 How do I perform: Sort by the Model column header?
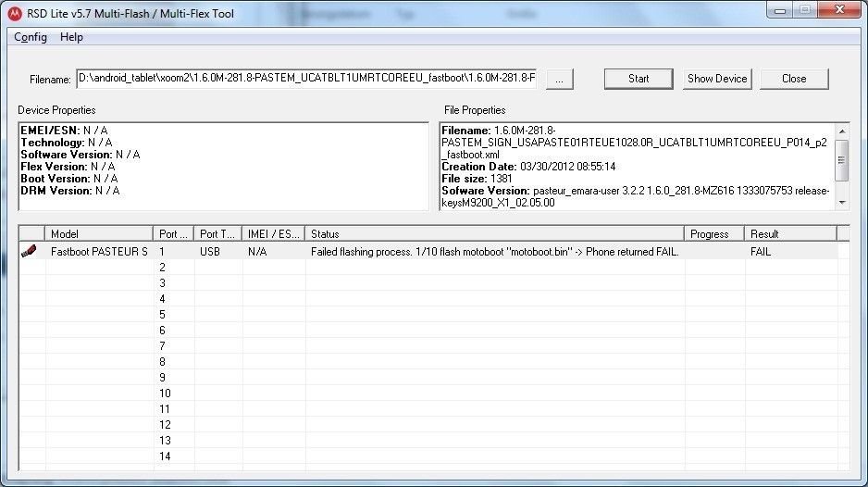[98, 234]
